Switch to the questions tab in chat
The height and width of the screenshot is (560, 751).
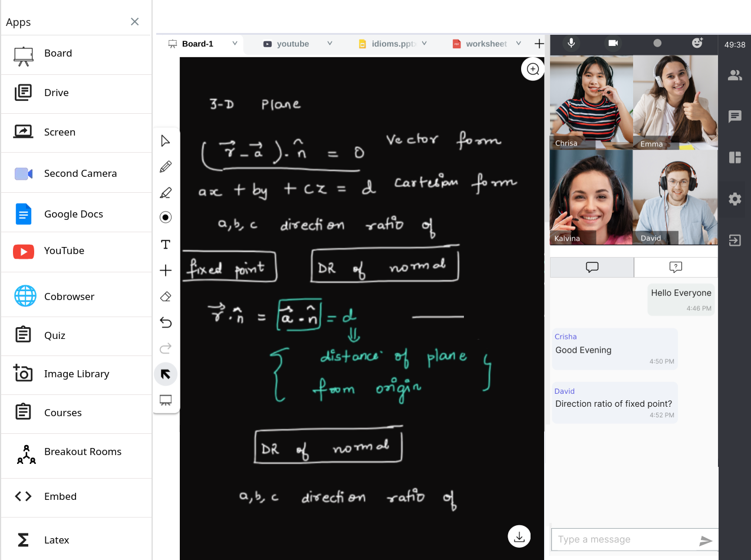(676, 267)
